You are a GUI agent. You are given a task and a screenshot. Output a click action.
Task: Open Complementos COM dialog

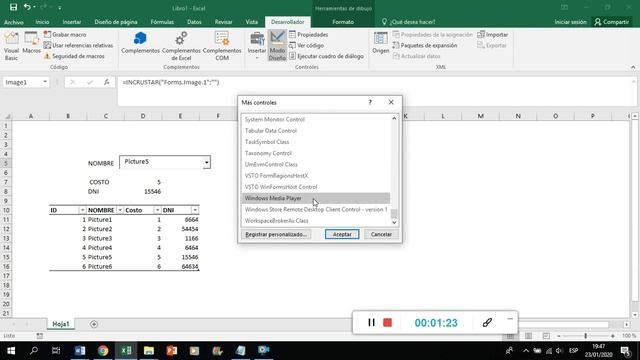tap(222, 46)
